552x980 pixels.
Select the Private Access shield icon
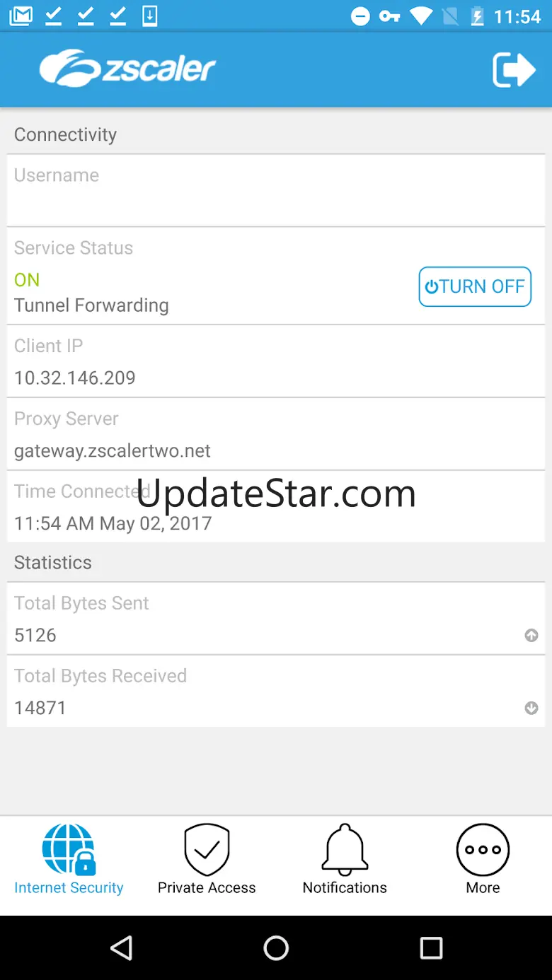click(x=207, y=849)
